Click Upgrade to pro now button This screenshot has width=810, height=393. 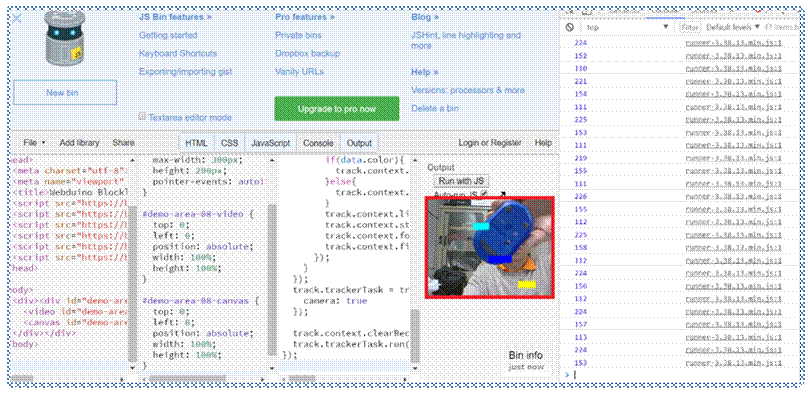[337, 108]
